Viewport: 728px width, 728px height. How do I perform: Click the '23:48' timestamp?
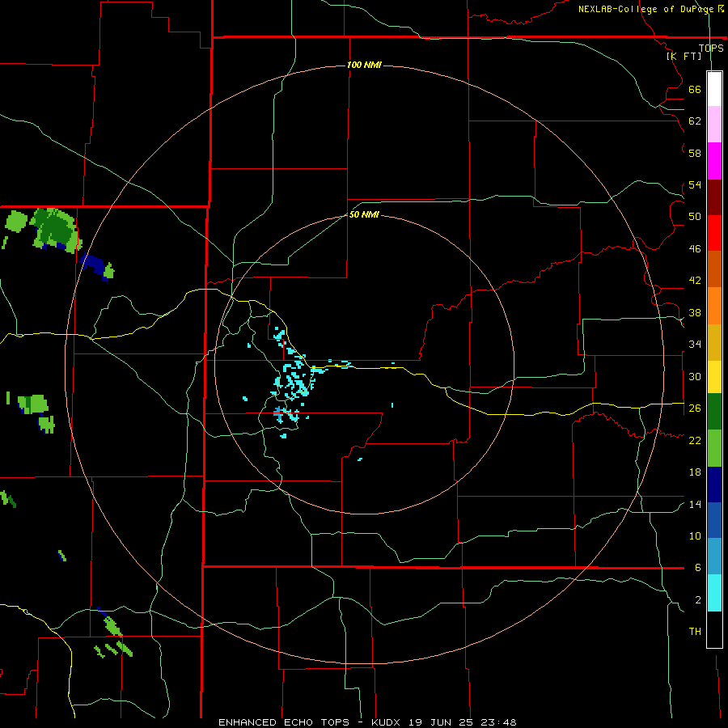pyautogui.click(x=499, y=722)
